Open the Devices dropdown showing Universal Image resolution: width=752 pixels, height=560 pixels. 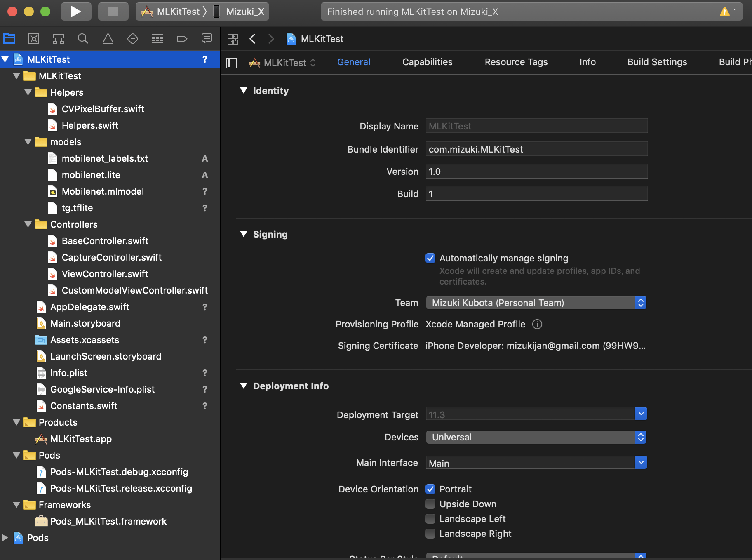coord(536,437)
